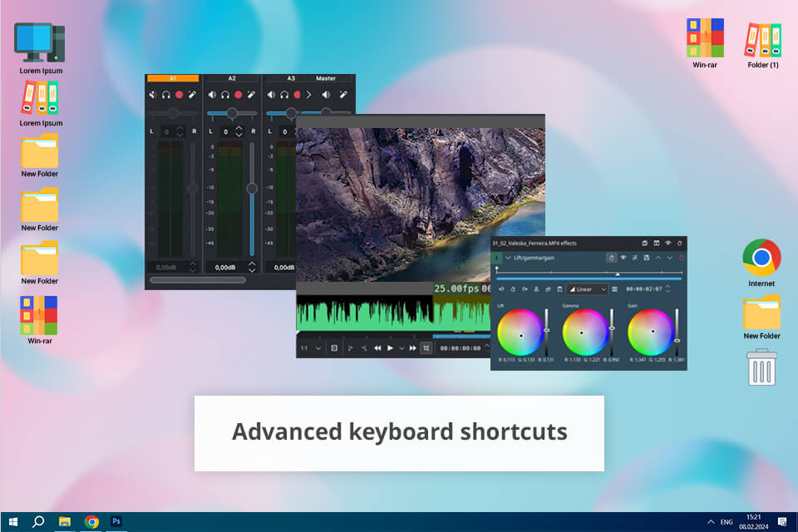Expand mixer with chevron beside A3
This screenshot has height=532, width=798.
(x=308, y=95)
